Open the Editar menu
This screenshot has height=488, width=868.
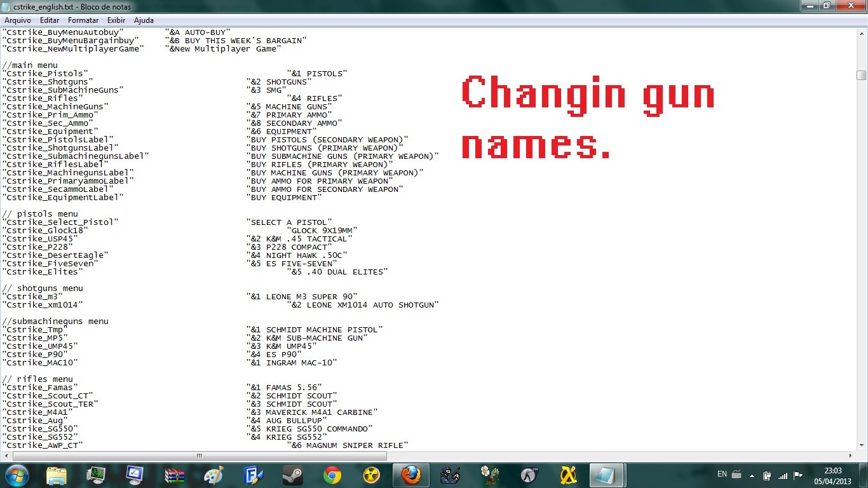(x=50, y=20)
